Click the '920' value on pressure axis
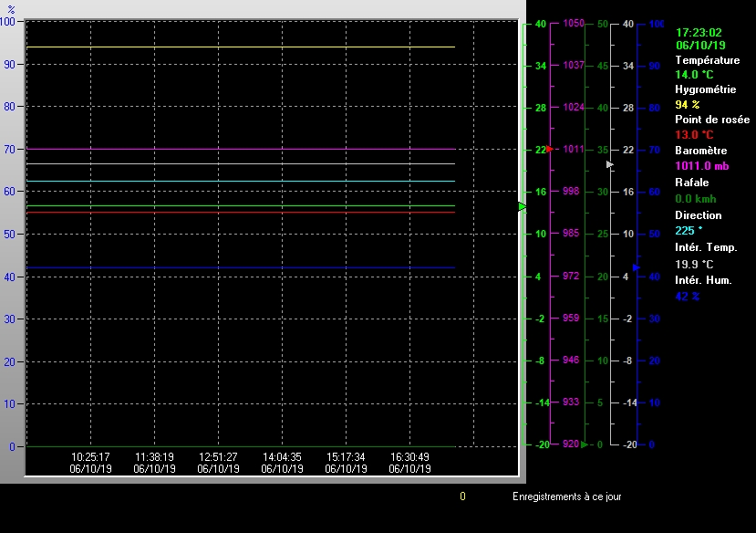The width and height of the screenshot is (756, 533). tap(571, 444)
